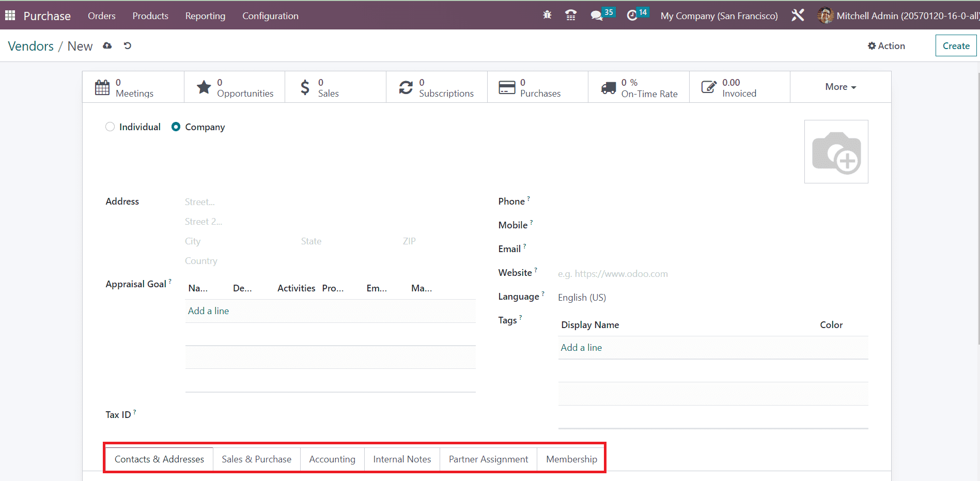Click the debug bug icon

pos(547,15)
